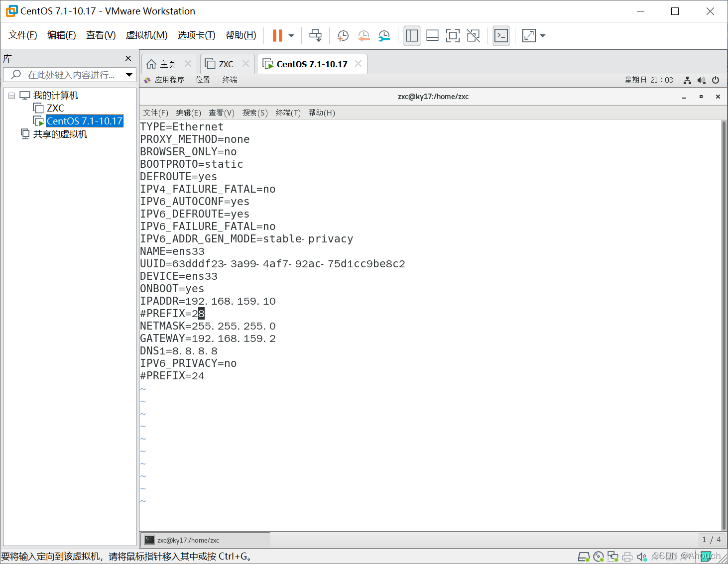The width and height of the screenshot is (728, 564).
Task: Click the power icon in CentOS panel
Action: pos(716,80)
